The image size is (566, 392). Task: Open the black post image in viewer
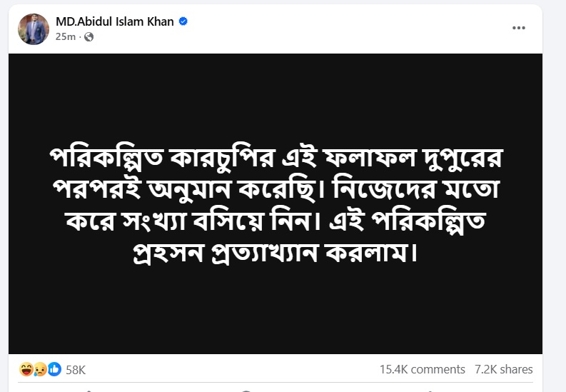[276, 314]
